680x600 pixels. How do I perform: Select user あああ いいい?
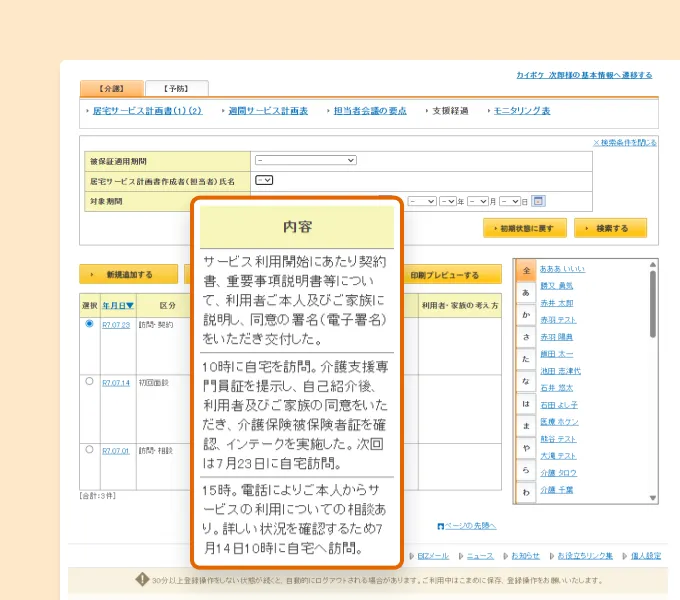(x=562, y=269)
